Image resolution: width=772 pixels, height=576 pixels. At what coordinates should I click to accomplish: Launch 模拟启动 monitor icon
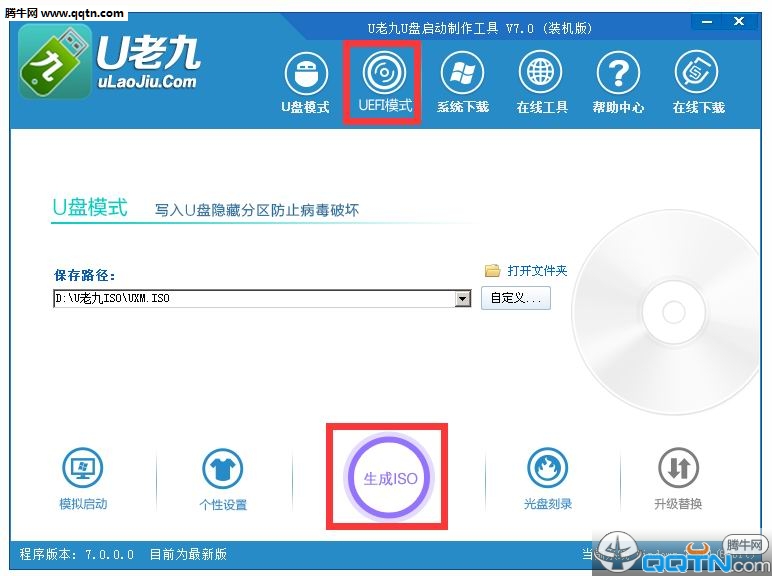(83, 468)
